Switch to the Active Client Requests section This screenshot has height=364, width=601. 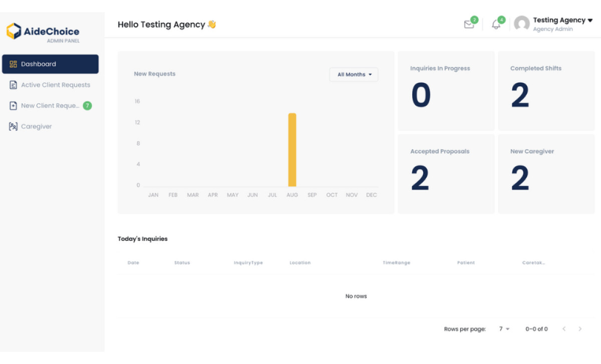click(55, 85)
